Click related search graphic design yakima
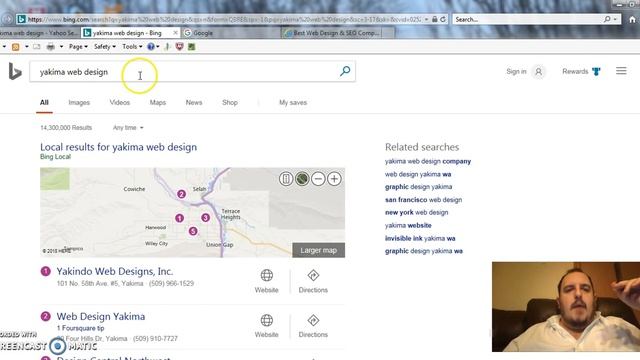The width and height of the screenshot is (640, 360). [418, 187]
